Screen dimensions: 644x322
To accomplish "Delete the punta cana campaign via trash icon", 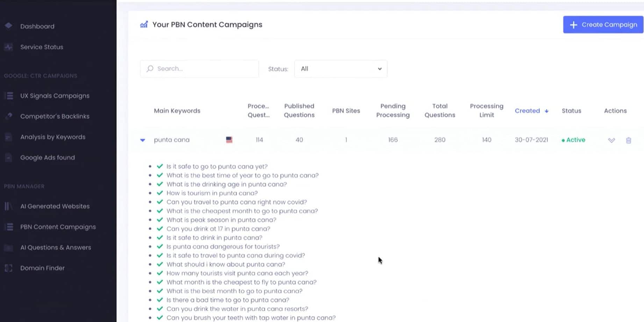I will tap(628, 140).
